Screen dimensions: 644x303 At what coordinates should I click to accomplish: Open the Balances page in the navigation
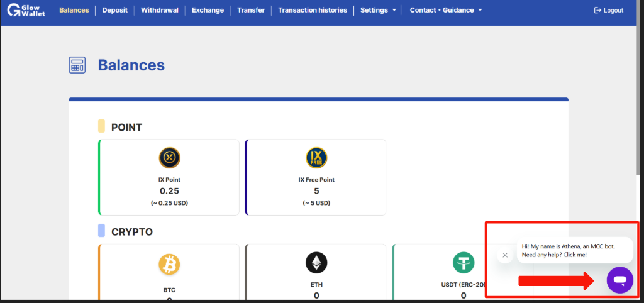[74, 10]
